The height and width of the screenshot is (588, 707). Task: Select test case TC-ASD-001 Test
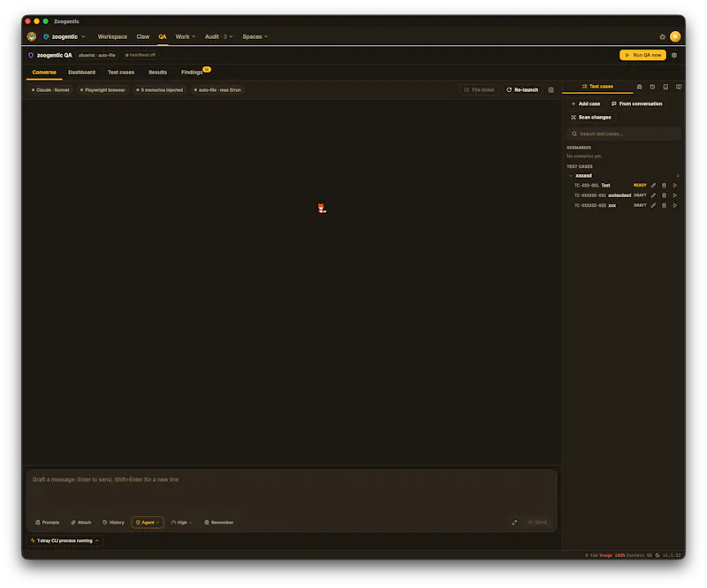click(x=592, y=186)
